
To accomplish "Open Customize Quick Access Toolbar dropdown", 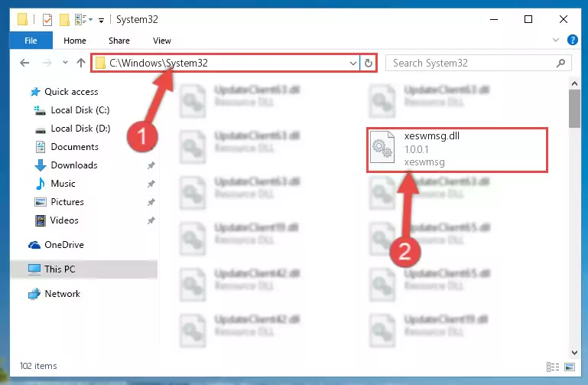I will (x=101, y=20).
